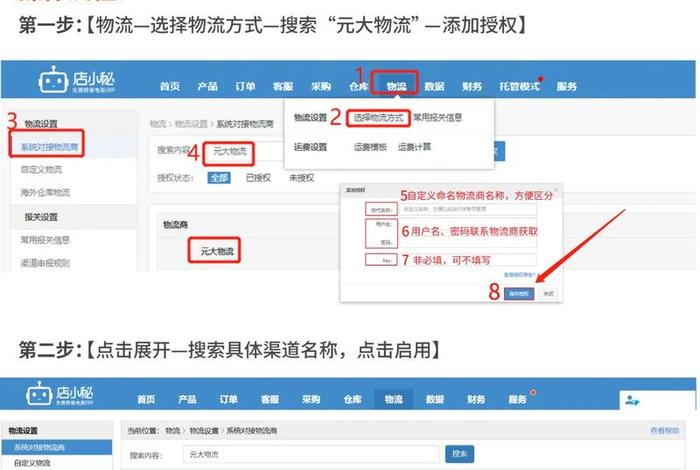Image resolution: width=700 pixels, height=470 pixels.
Task: Filter authorization status by 未授权
Action: pyautogui.click(x=301, y=178)
